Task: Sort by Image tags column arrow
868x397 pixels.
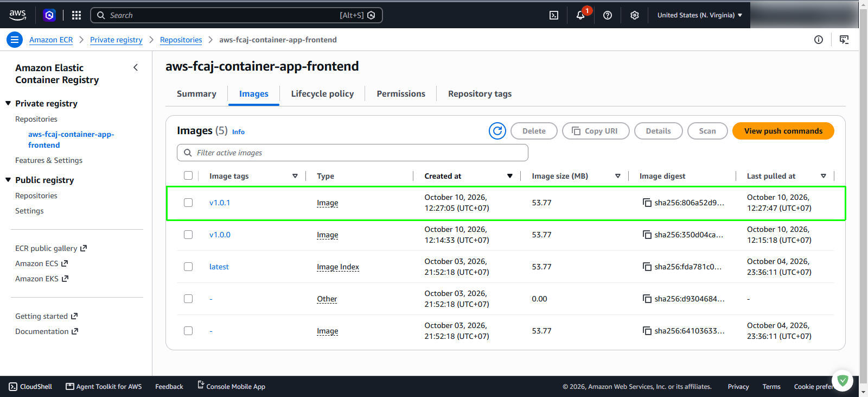Action: 295,176
